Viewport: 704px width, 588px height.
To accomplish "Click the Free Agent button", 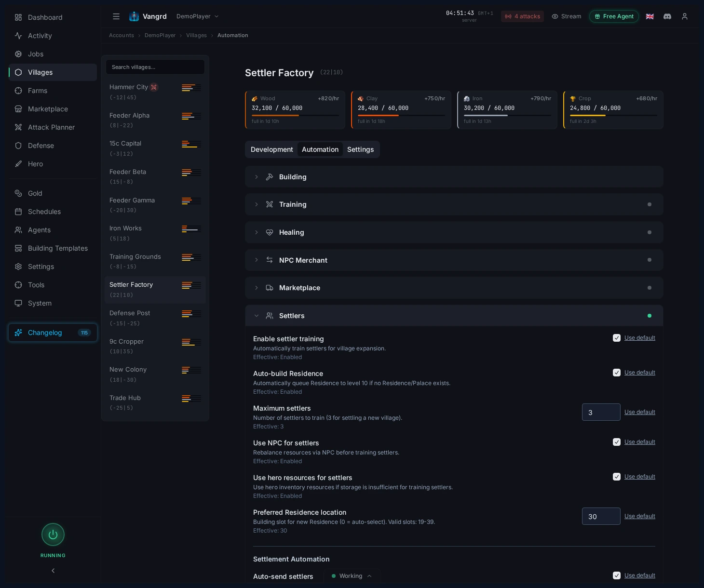I will pyautogui.click(x=614, y=16).
